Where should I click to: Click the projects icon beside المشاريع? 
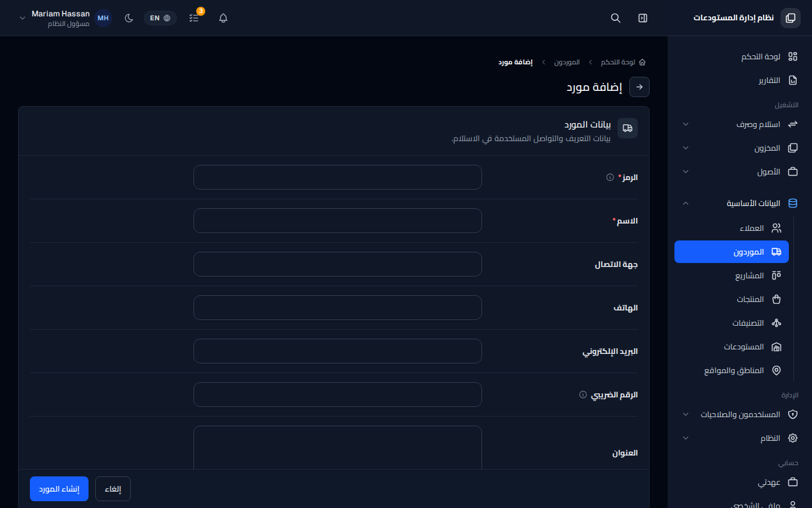pyautogui.click(x=776, y=275)
